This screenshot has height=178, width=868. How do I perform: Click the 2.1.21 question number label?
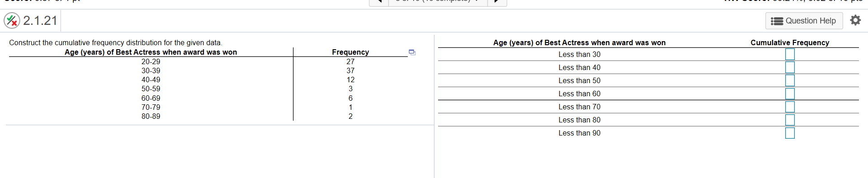40,20
